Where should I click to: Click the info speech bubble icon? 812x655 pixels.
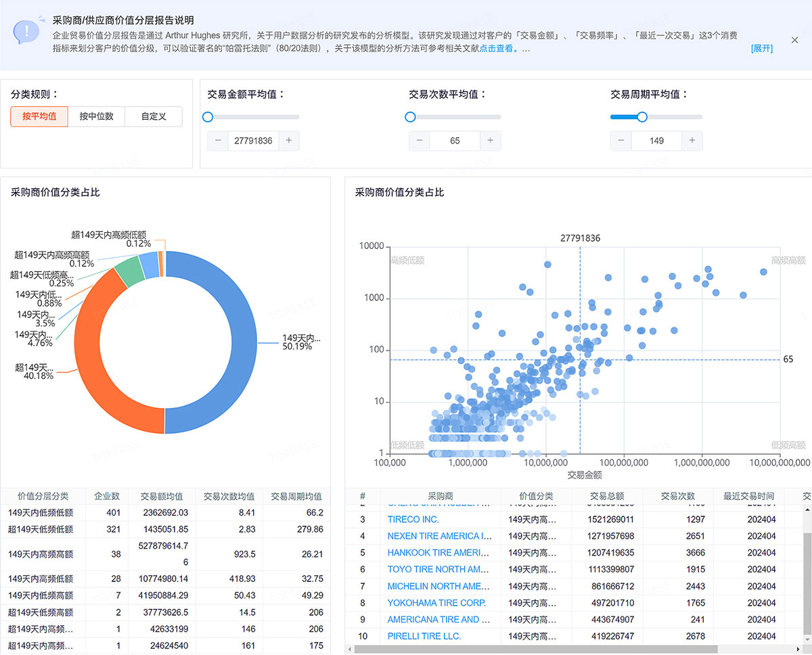[26, 30]
